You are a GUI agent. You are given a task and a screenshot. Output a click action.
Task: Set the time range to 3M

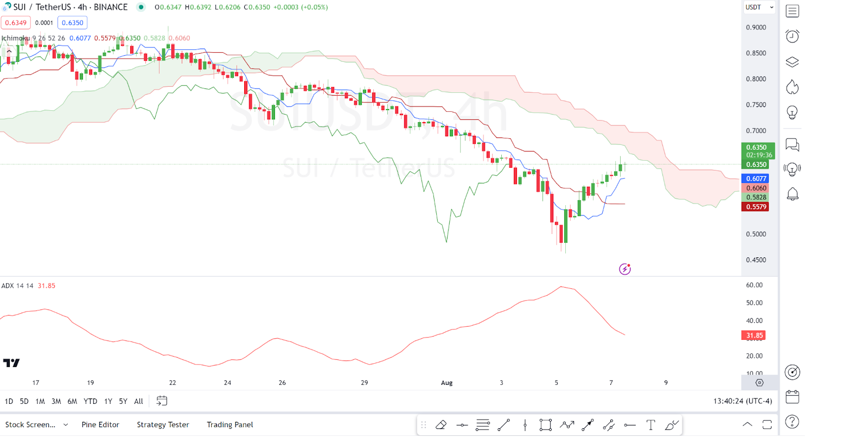[56, 401]
